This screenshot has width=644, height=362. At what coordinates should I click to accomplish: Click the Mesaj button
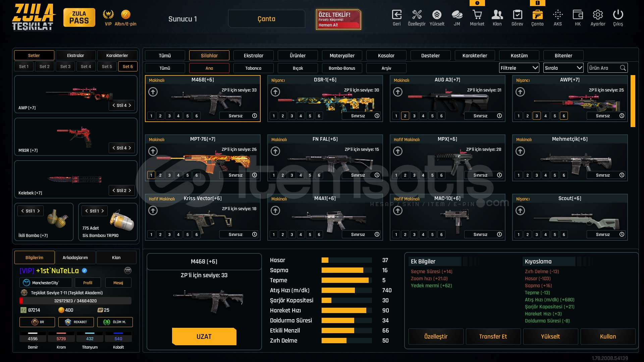coord(118,283)
